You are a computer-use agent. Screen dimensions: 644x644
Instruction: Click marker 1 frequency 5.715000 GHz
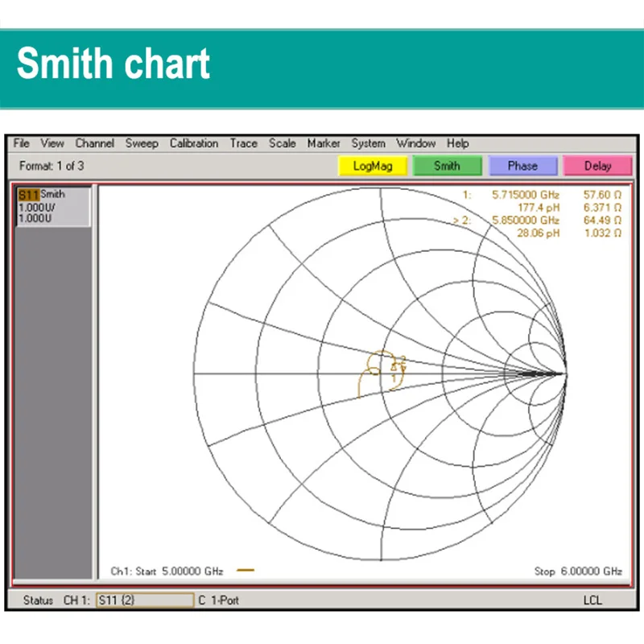pyautogui.click(x=526, y=194)
